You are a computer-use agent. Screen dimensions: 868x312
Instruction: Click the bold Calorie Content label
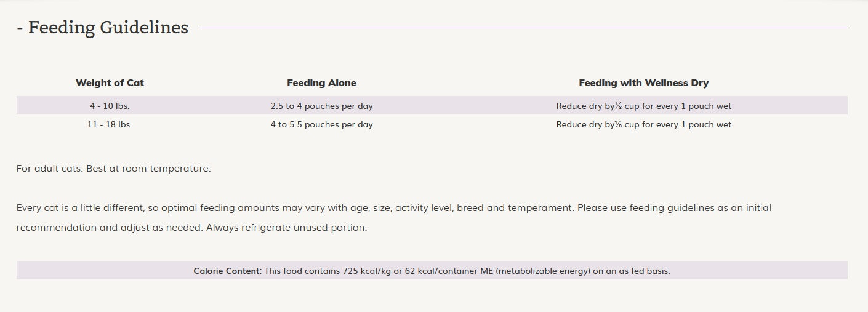227,271
